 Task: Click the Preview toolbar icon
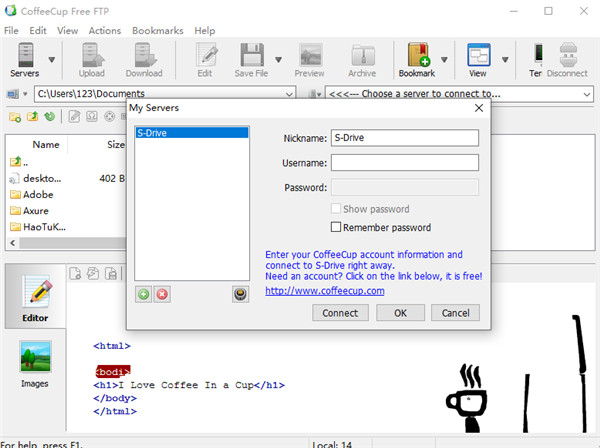click(x=310, y=59)
